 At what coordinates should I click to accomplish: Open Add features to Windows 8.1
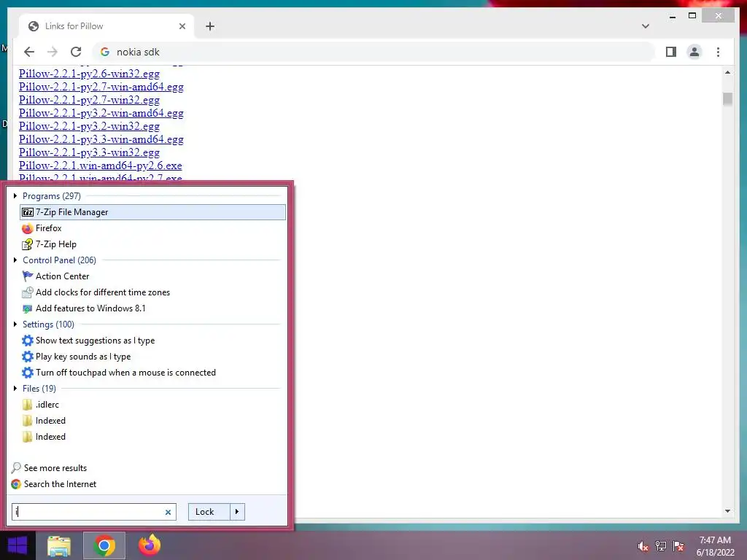[x=153, y=308]
